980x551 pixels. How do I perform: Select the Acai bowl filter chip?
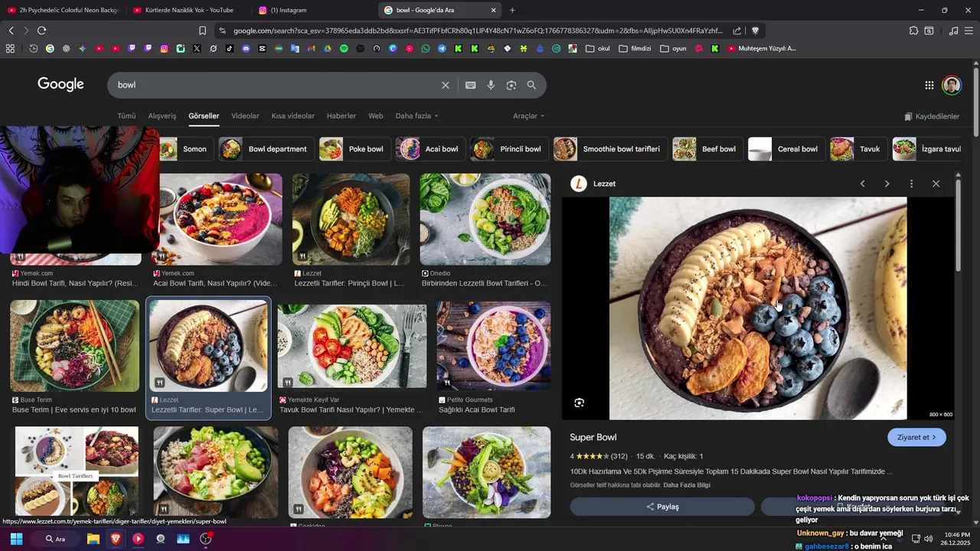(430, 149)
